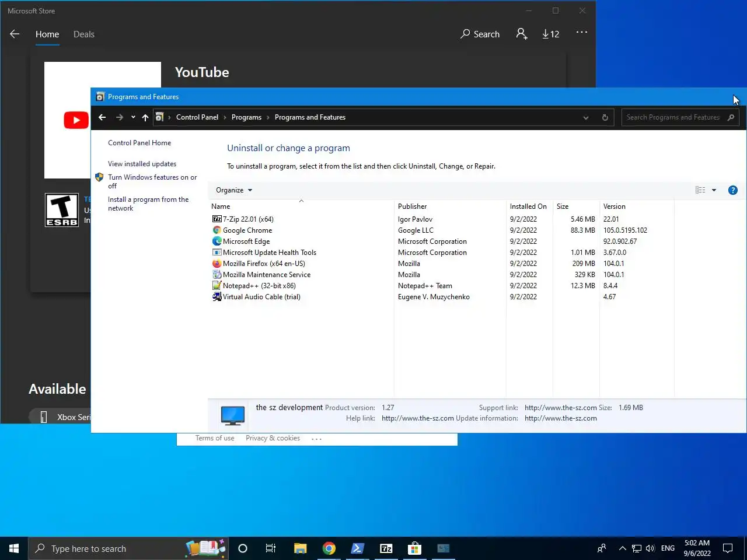This screenshot has height=560, width=747.
Task: Open File Explorer from the taskbar
Action: click(x=300, y=548)
